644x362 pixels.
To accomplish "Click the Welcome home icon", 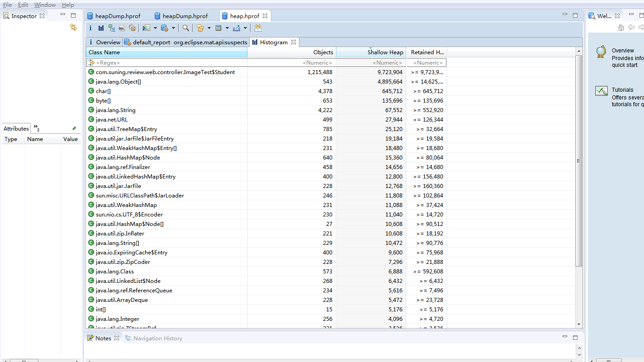I will pos(621,28).
